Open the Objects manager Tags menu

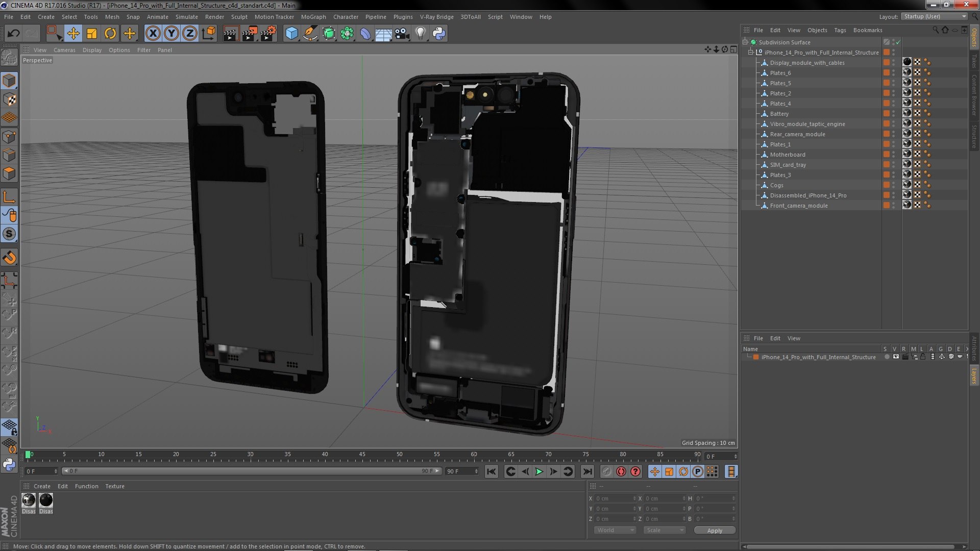point(840,30)
